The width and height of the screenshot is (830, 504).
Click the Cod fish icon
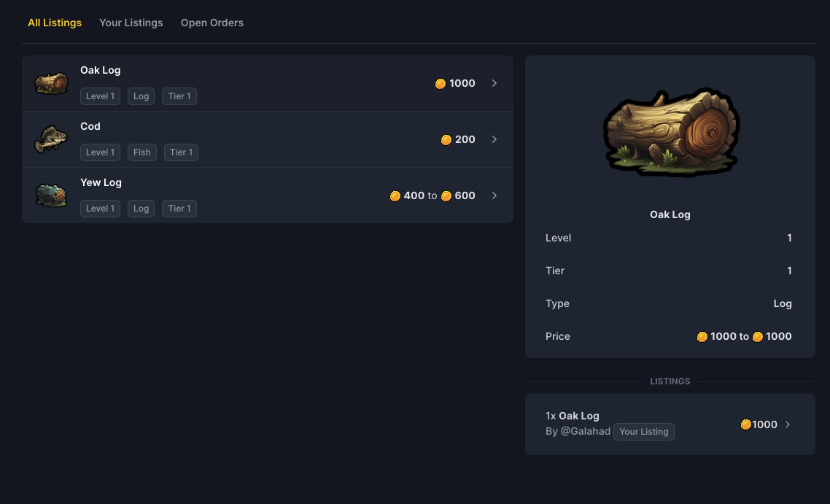pyautogui.click(x=51, y=139)
